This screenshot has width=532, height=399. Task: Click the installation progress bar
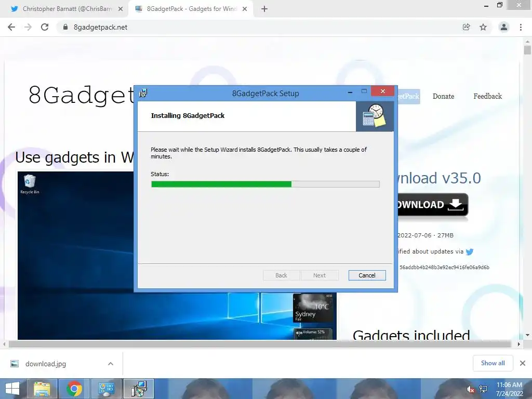click(x=265, y=184)
